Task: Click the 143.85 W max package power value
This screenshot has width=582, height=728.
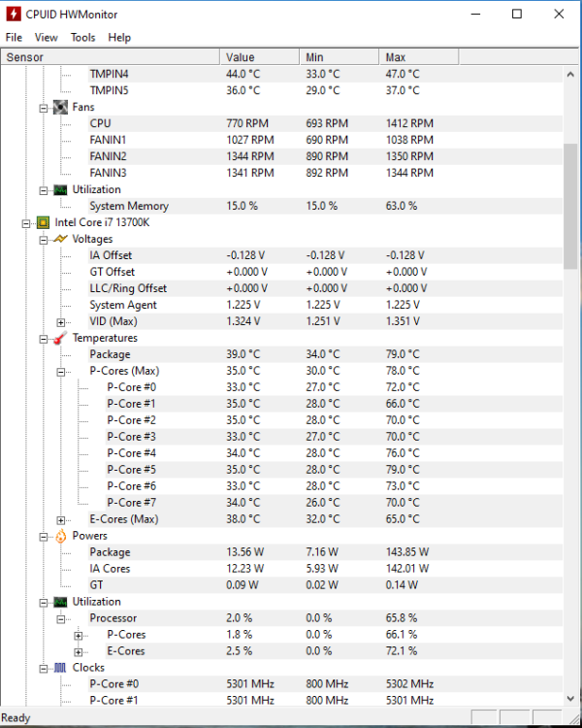Action: (x=407, y=552)
